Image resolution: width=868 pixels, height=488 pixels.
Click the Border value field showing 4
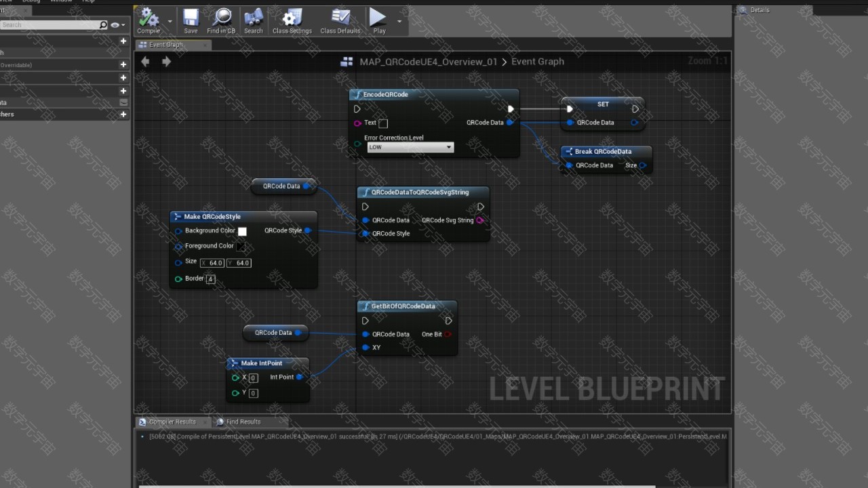click(x=211, y=279)
